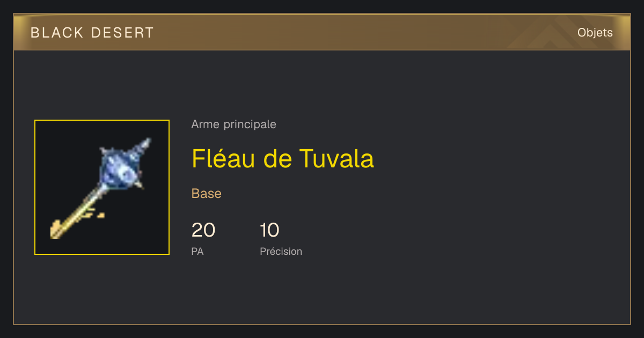Select the Base enhancement level label
The height and width of the screenshot is (338, 644).
coord(207,194)
